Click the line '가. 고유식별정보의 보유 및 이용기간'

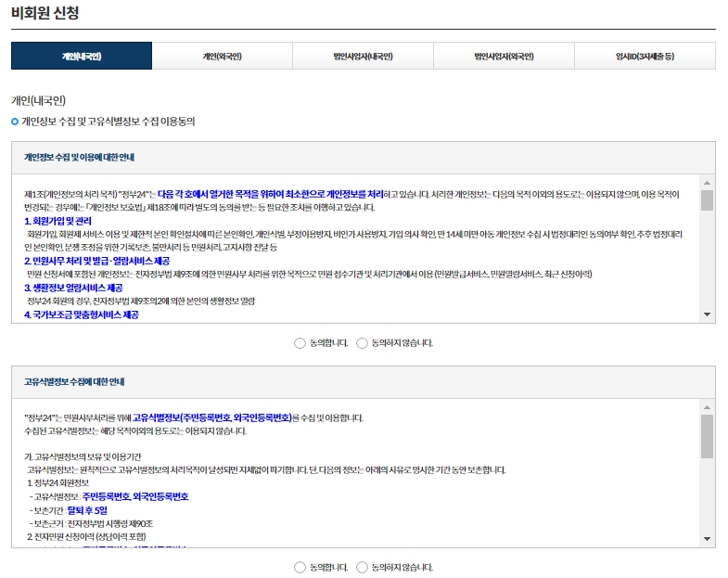pyautogui.click(x=83, y=456)
